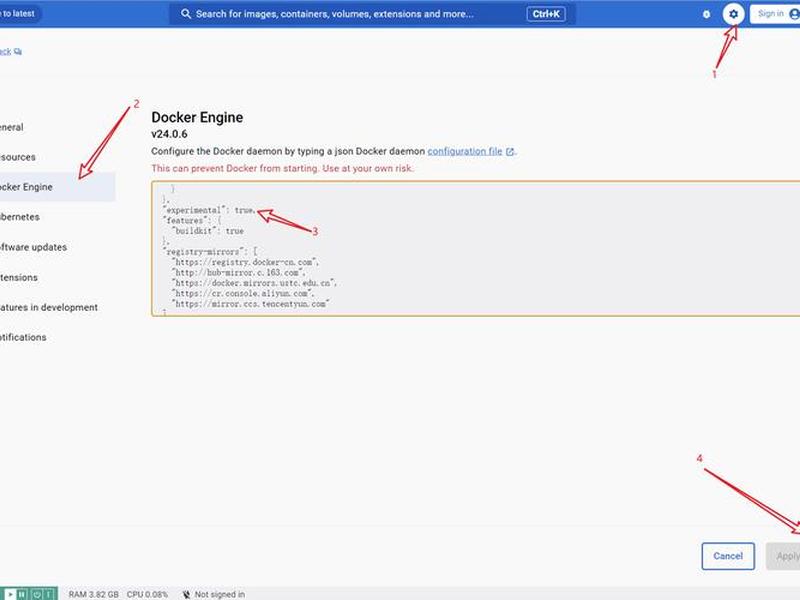Click the v24.0.6 version label

point(169,134)
